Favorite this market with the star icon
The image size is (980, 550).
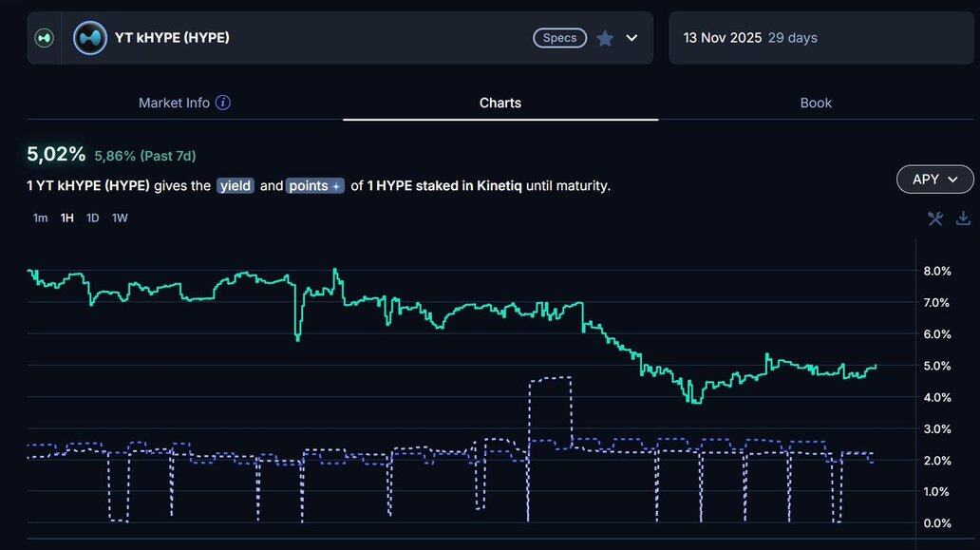point(605,38)
